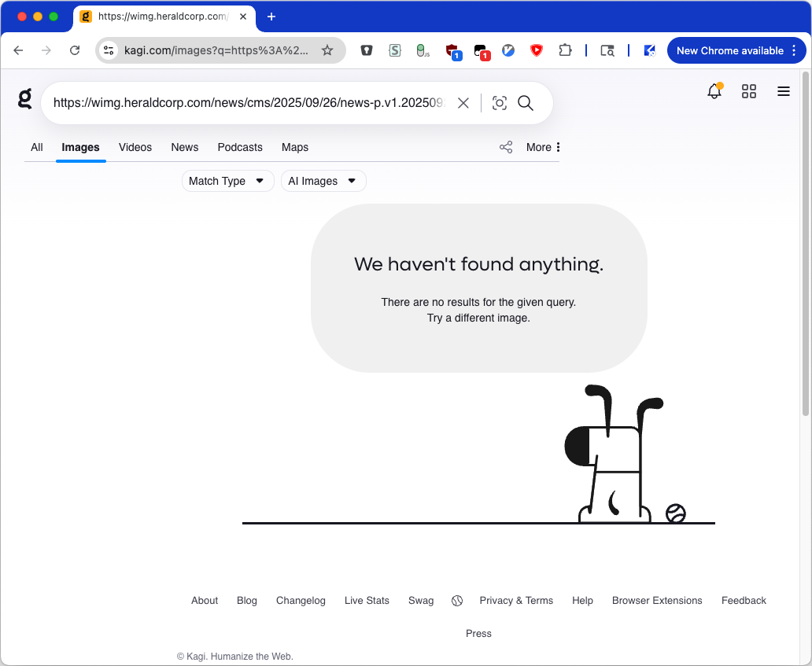The width and height of the screenshot is (812, 666).
Task: Open reverse image search camera icon
Action: (x=499, y=103)
